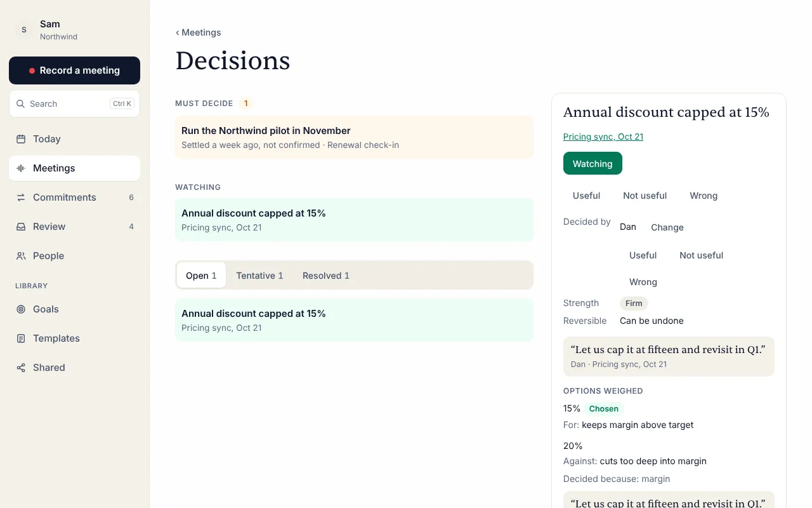Click the 20% option text
Viewport: 812px width, 508px height.
[573, 446]
